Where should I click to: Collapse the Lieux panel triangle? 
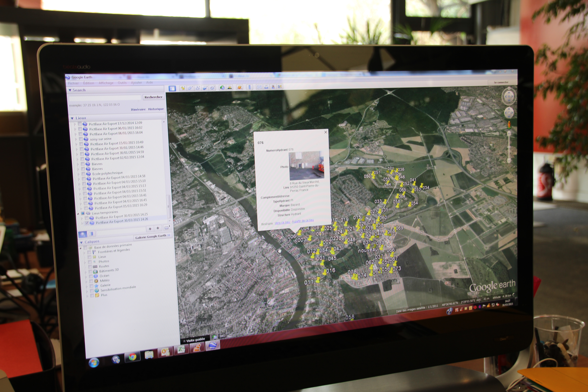[x=72, y=118]
